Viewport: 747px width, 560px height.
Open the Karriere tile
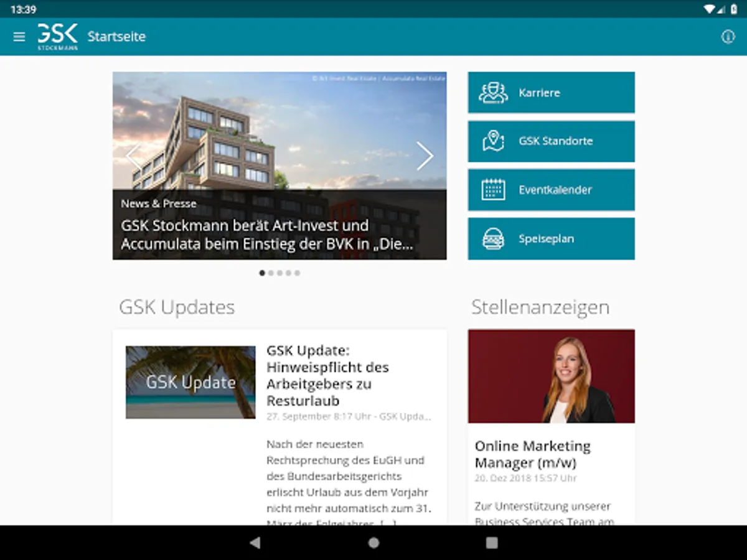552,93
